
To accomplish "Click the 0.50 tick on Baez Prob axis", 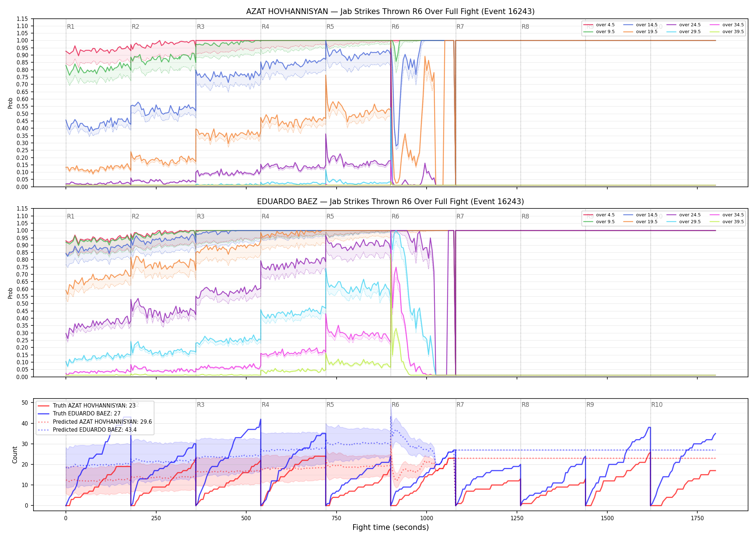I will (x=22, y=303).
